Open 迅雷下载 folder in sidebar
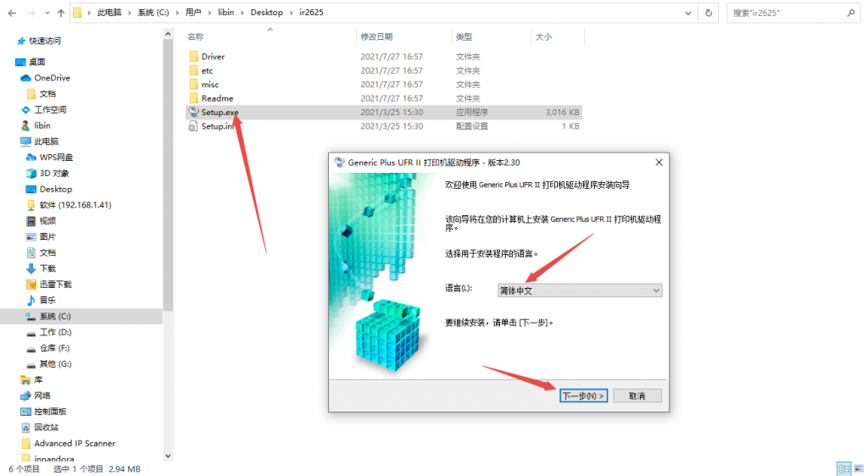This screenshot has height=476, width=868. pos(55,285)
